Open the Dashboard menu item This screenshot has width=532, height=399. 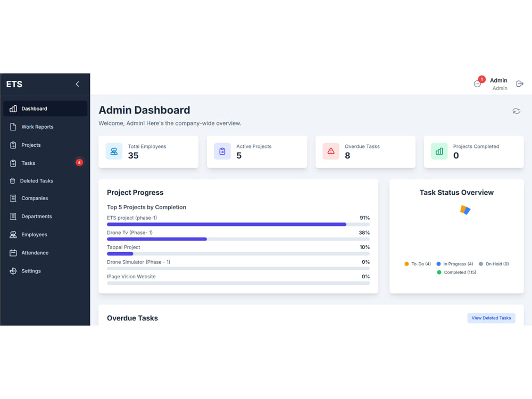[45, 109]
